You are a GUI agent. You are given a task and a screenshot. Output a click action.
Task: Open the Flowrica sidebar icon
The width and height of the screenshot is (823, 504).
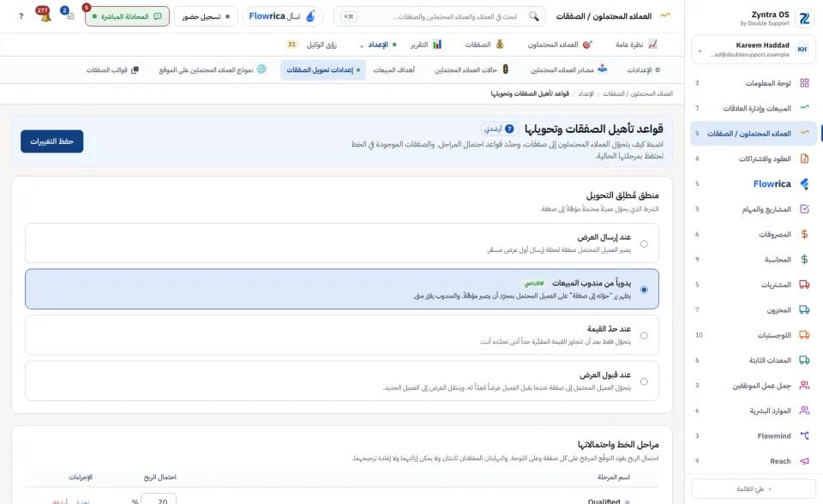tap(804, 183)
